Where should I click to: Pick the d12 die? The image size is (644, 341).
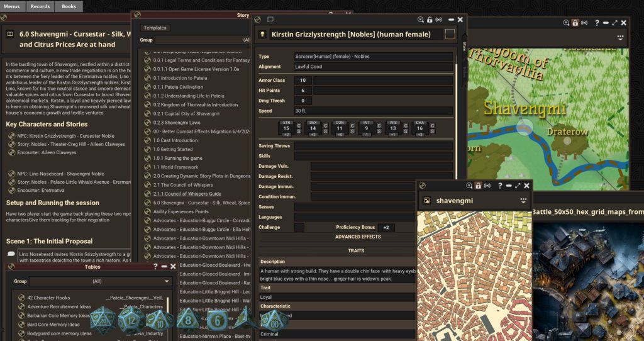click(x=131, y=321)
